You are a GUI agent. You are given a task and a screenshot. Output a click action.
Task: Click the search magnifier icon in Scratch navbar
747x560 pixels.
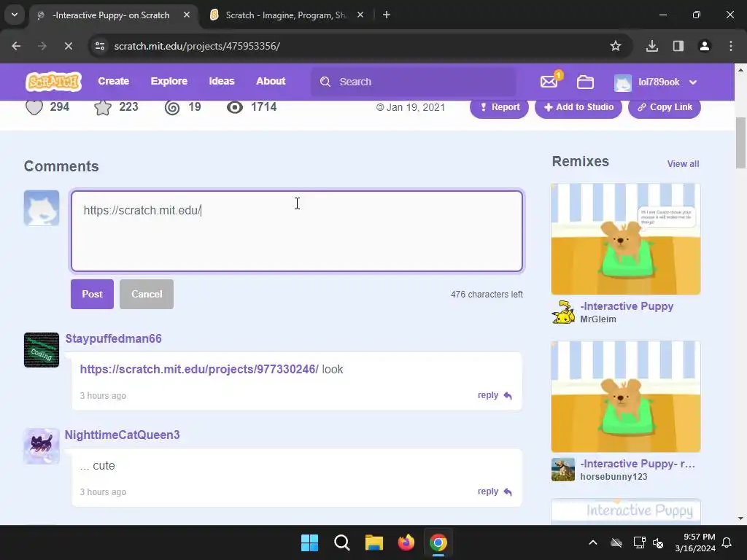(325, 82)
